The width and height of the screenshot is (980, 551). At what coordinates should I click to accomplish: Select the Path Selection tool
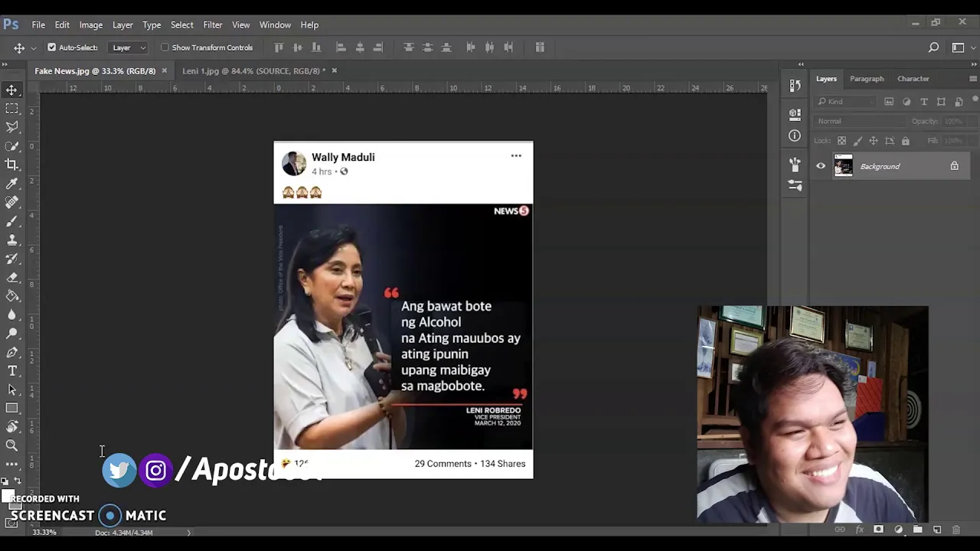click(12, 390)
